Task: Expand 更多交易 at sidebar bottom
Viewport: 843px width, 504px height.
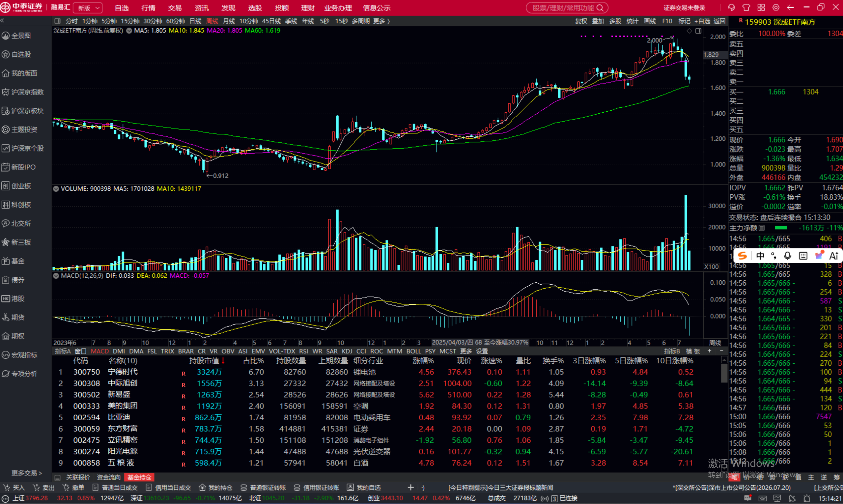Action: click(26, 473)
